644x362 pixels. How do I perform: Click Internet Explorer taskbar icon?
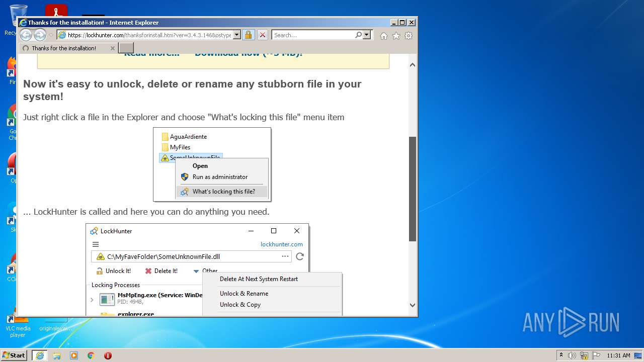click(40, 355)
